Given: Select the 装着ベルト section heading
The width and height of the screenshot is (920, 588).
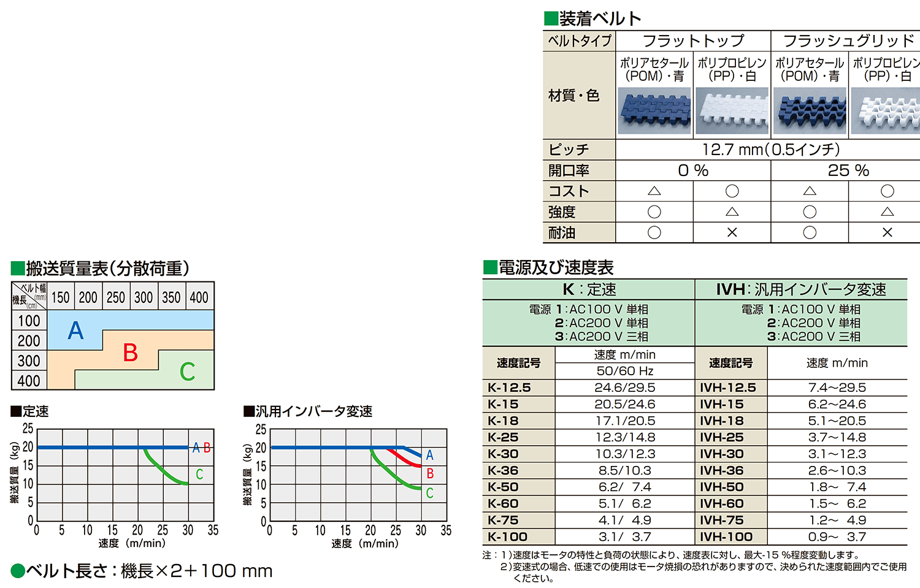Looking at the screenshot, I should click(592, 18).
